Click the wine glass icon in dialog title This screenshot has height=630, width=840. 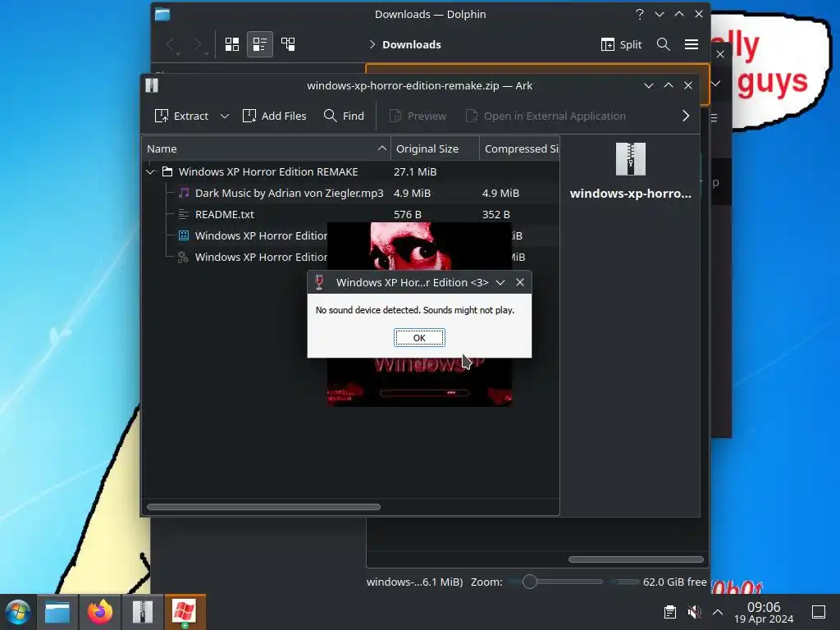pyautogui.click(x=319, y=282)
